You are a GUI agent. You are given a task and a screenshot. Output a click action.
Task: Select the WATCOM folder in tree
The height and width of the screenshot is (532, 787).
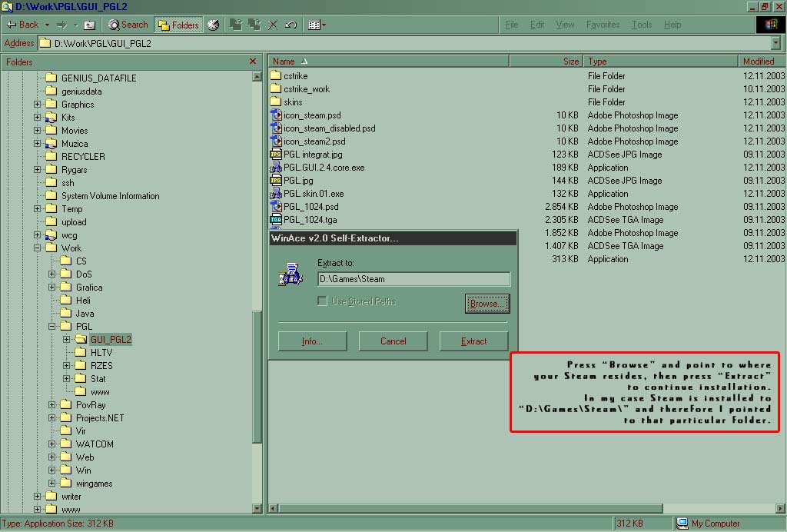(95, 444)
